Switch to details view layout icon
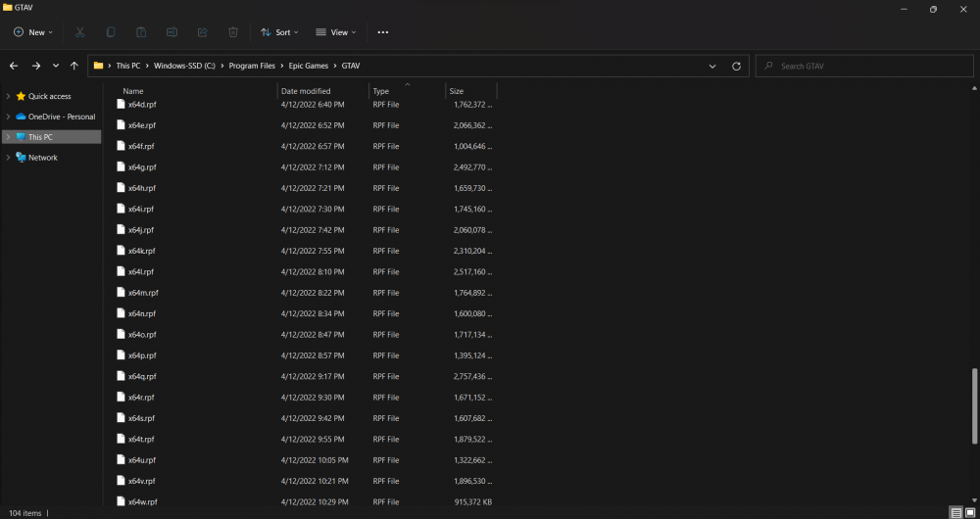980x519 pixels. click(955, 512)
